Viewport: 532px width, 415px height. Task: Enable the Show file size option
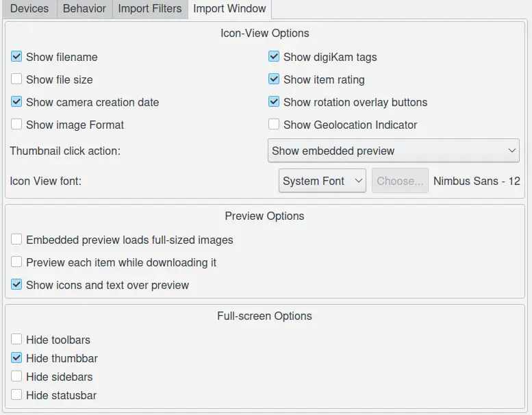click(x=17, y=79)
